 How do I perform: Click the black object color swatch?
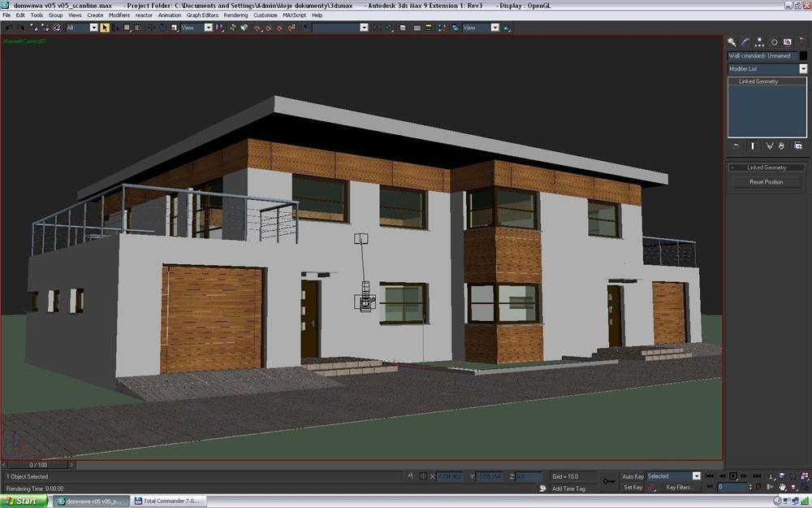802,56
